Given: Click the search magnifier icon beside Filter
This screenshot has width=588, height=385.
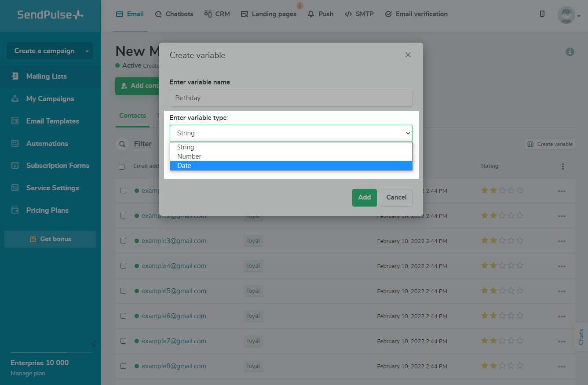Looking at the screenshot, I should (121, 144).
